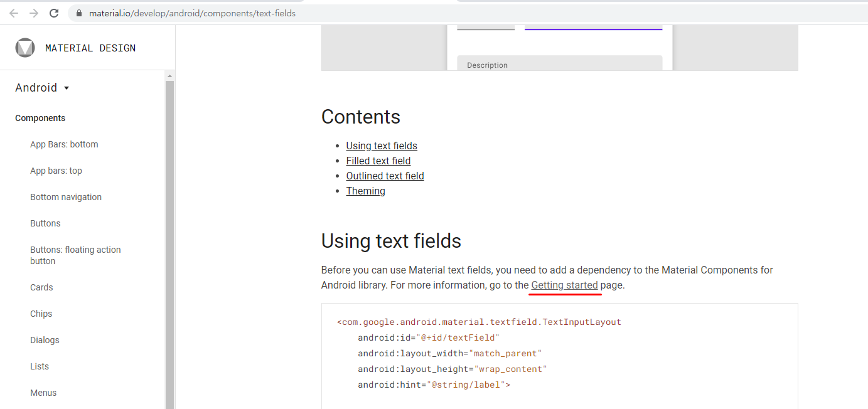Click the sidebar scrollbar track
This screenshot has height=409, width=868.
(169, 245)
